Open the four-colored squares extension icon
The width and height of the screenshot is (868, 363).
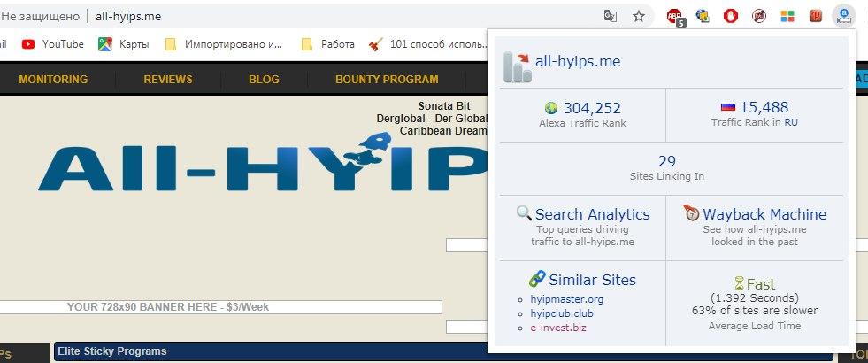787,16
